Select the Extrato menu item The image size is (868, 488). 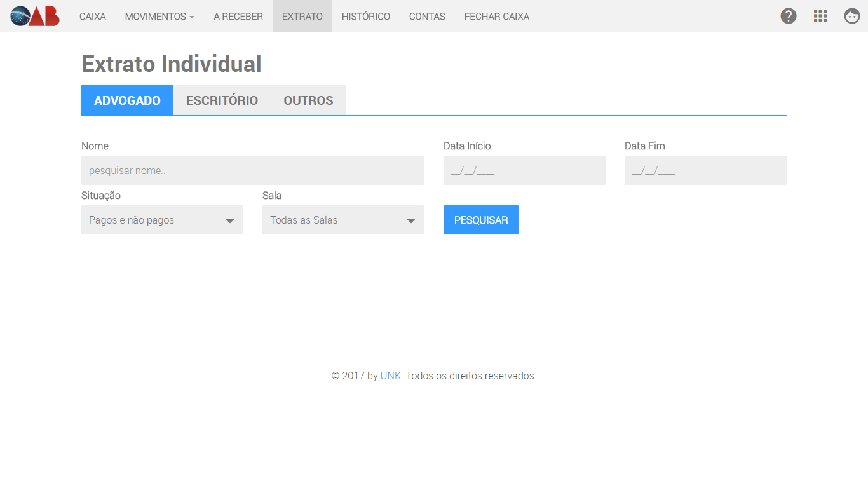click(x=302, y=17)
